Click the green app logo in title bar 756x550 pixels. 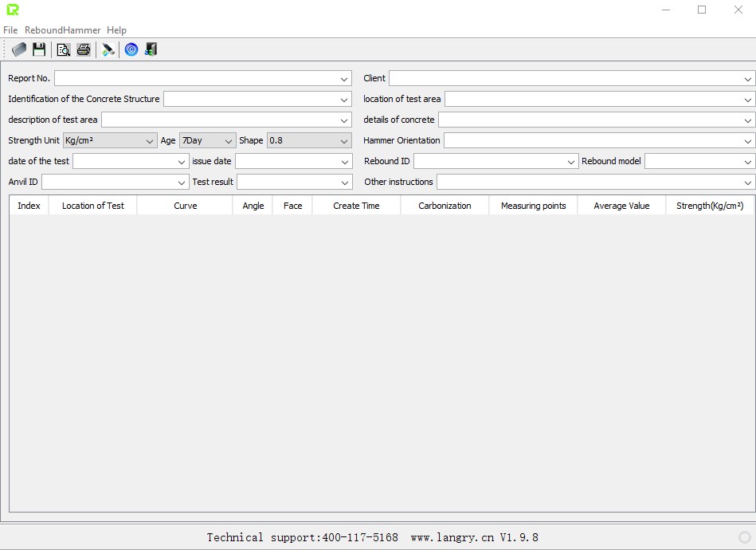pyautogui.click(x=12, y=10)
